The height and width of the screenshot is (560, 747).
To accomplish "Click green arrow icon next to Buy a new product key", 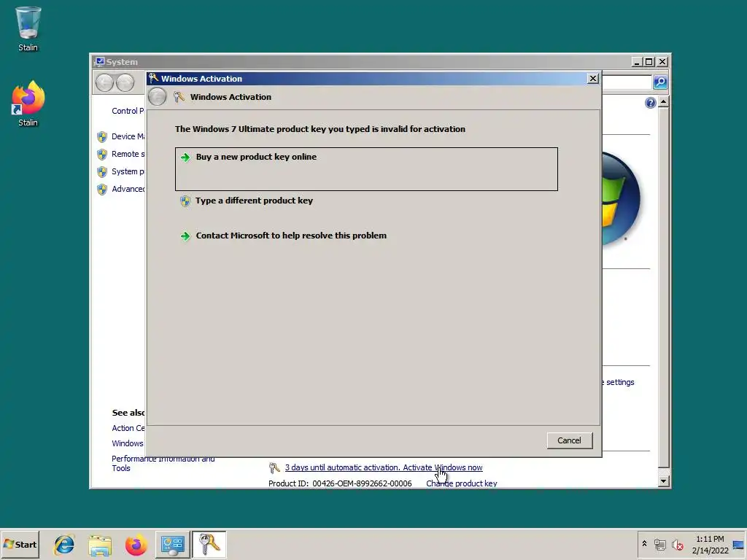I will [185, 157].
